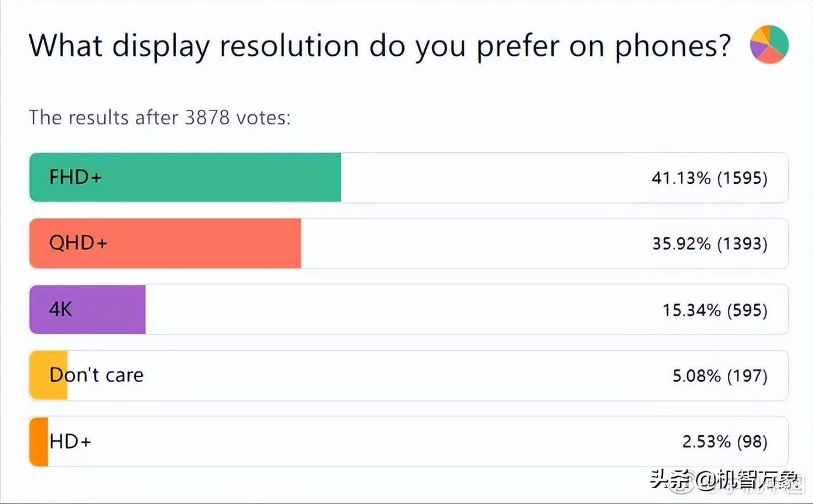Click the 4K option label
The width and height of the screenshot is (813, 504).
(x=61, y=309)
